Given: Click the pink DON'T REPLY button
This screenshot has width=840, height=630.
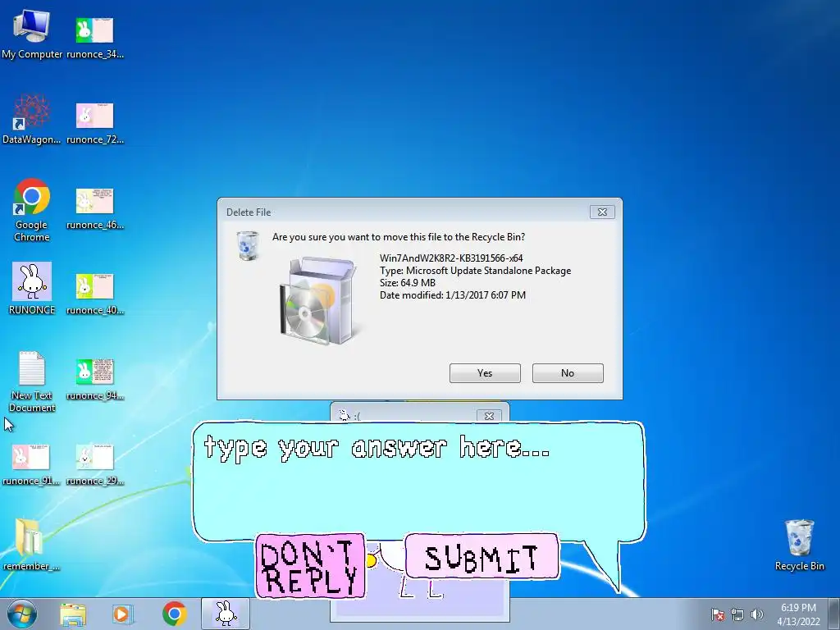Looking at the screenshot, I should point(310,566).
